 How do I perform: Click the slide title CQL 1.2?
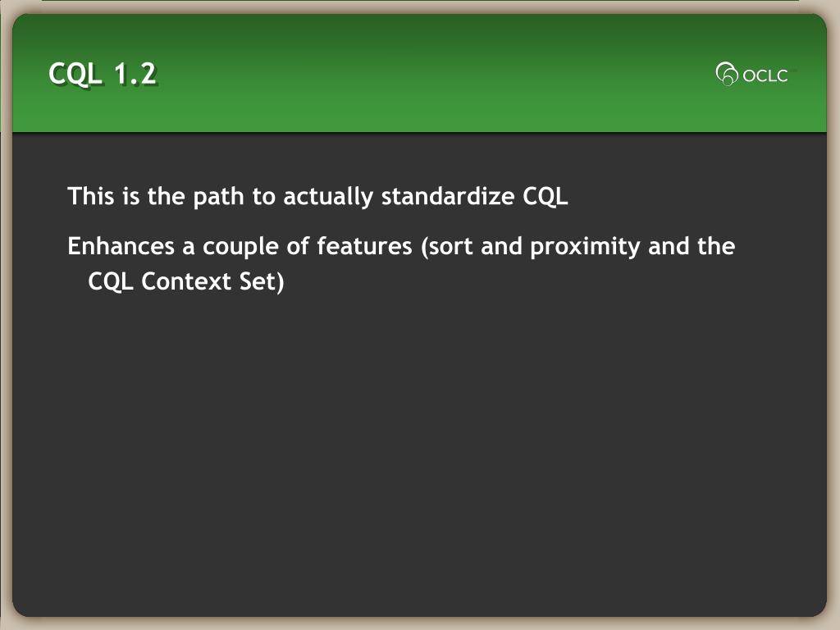pyautogui.click(x=103, y=73)
